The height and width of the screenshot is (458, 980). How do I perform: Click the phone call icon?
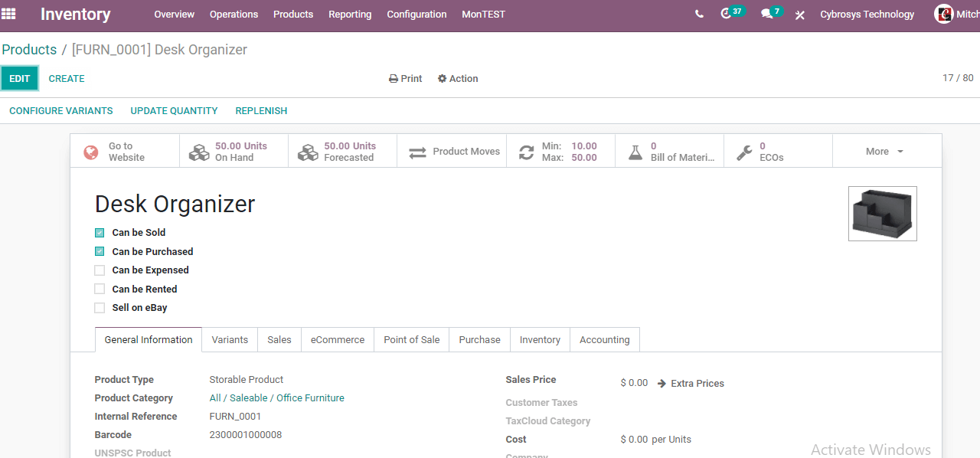pyautogui.click(x=699, y=14)
